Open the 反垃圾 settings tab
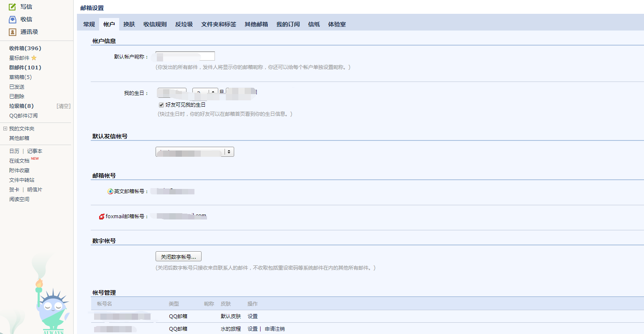Screen dimensions: 644x334 pos(184,24)
